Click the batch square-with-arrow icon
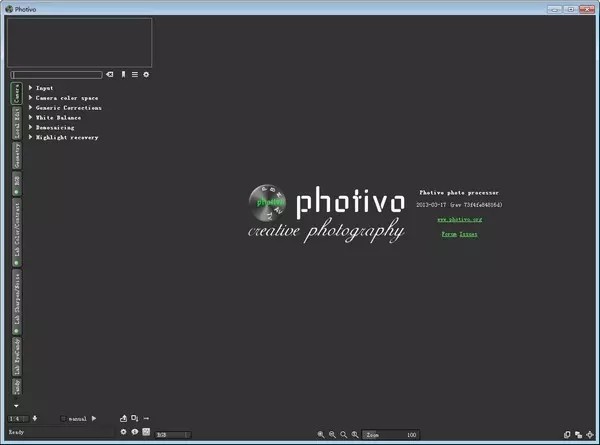Image resolution: width=600 pixels, height=445 pixels. tap(135, 419)
